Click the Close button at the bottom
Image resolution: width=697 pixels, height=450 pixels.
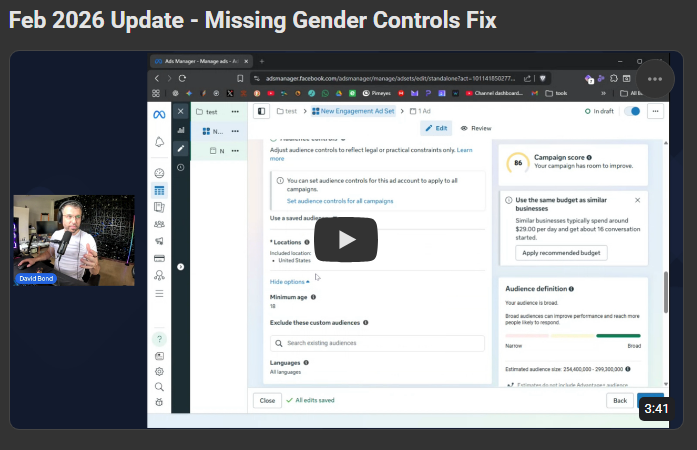click(267, 401)
